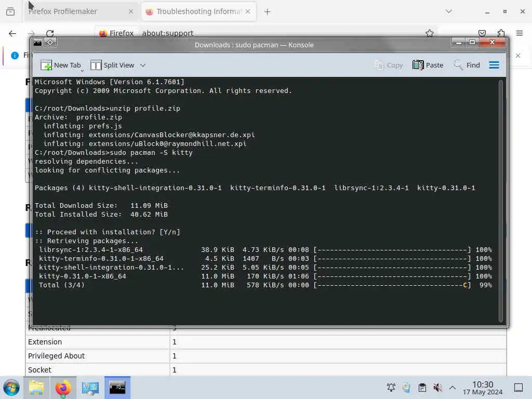Expand hidden system tray icons
This screenshot has width=532, height=399.
[x=453, y=388]
